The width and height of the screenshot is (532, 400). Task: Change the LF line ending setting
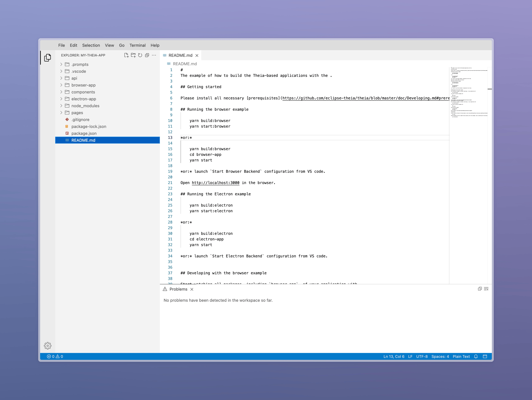pos(410,357)
